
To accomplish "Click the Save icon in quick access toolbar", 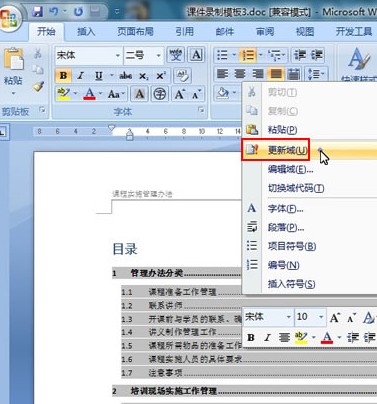I will pos(37,12).
